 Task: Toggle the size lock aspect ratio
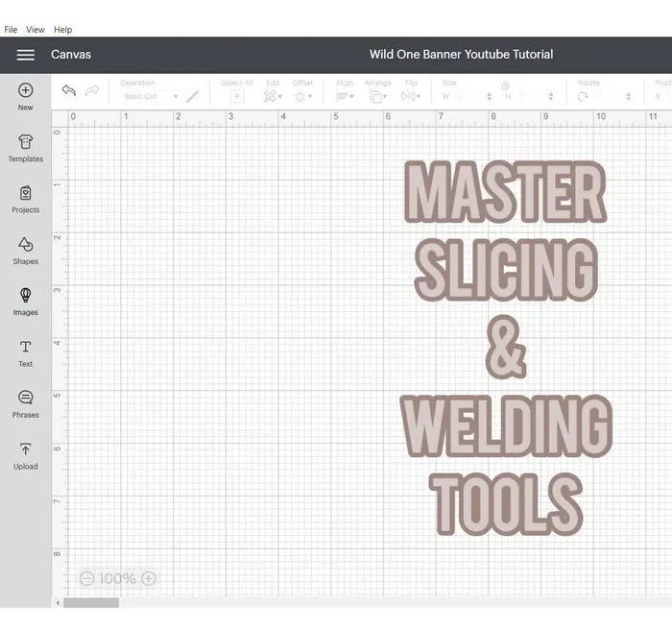[505, 85]
